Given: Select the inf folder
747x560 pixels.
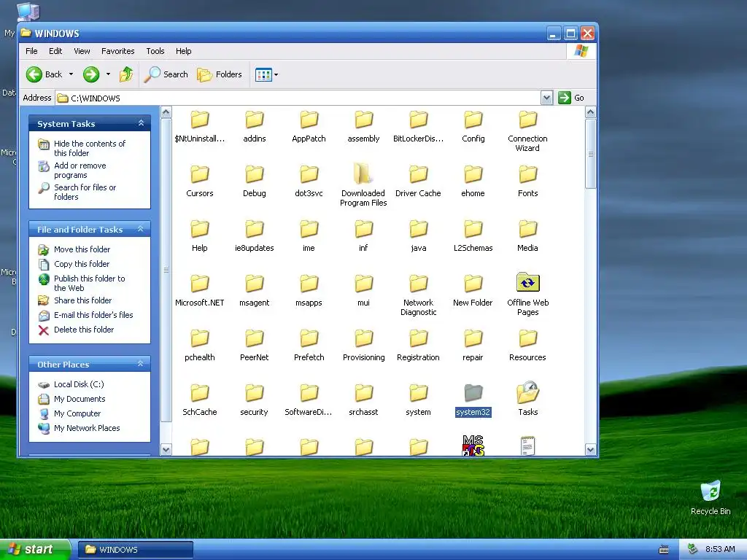Looking at the screenshot, I should [x=363, y=236].
